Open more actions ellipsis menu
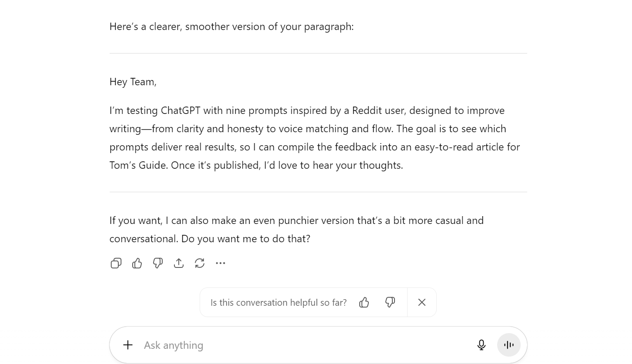The width and height of the screenshot is (632, 364). pyautogui.click(x=221, y=263)
